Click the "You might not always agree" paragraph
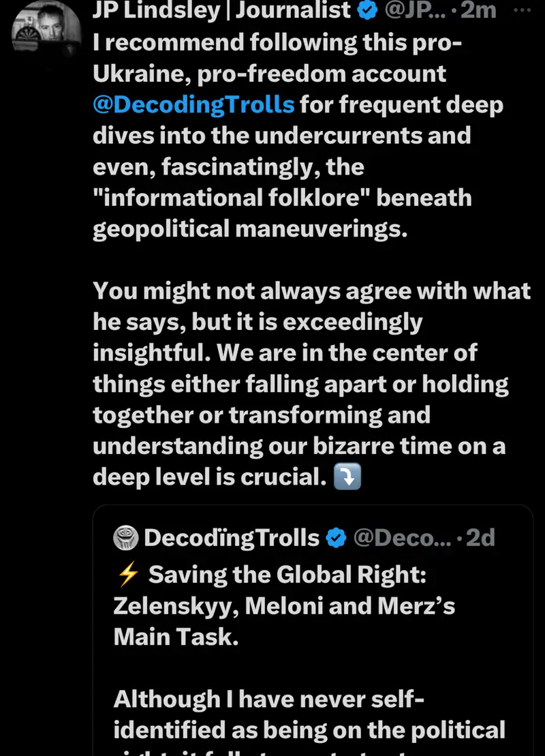 click(311, 290)
